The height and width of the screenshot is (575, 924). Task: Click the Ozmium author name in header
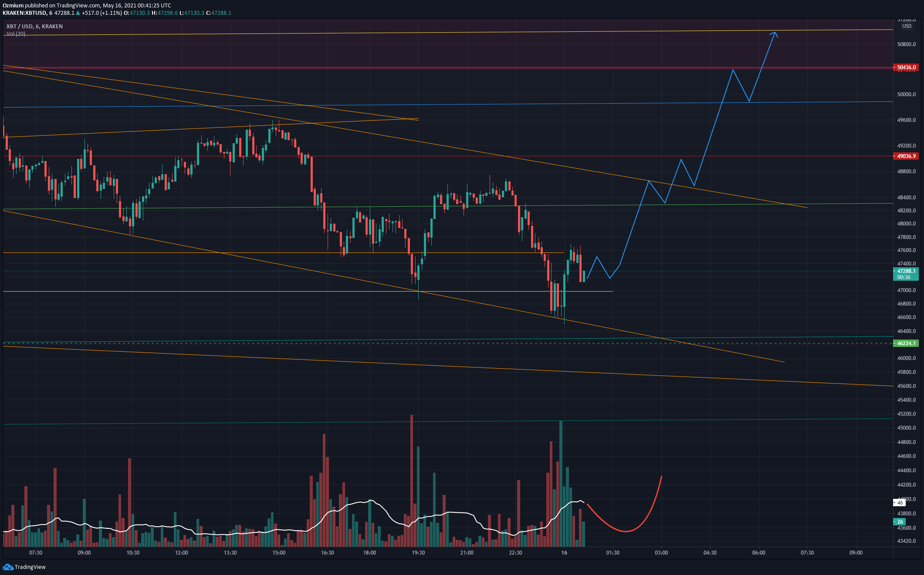(13, 6)
